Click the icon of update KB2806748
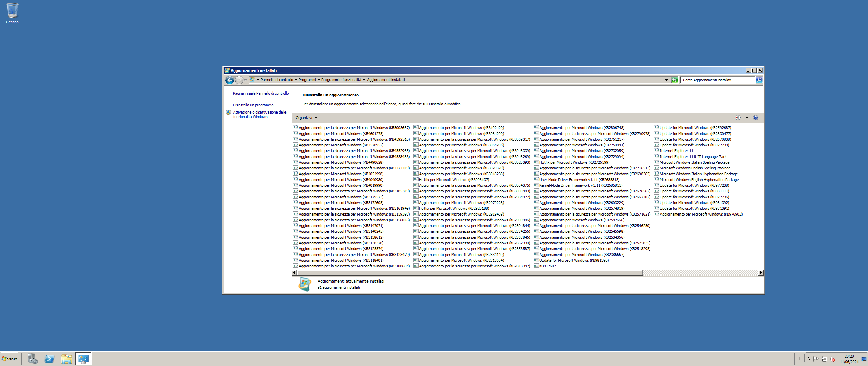 click(536, 128)
